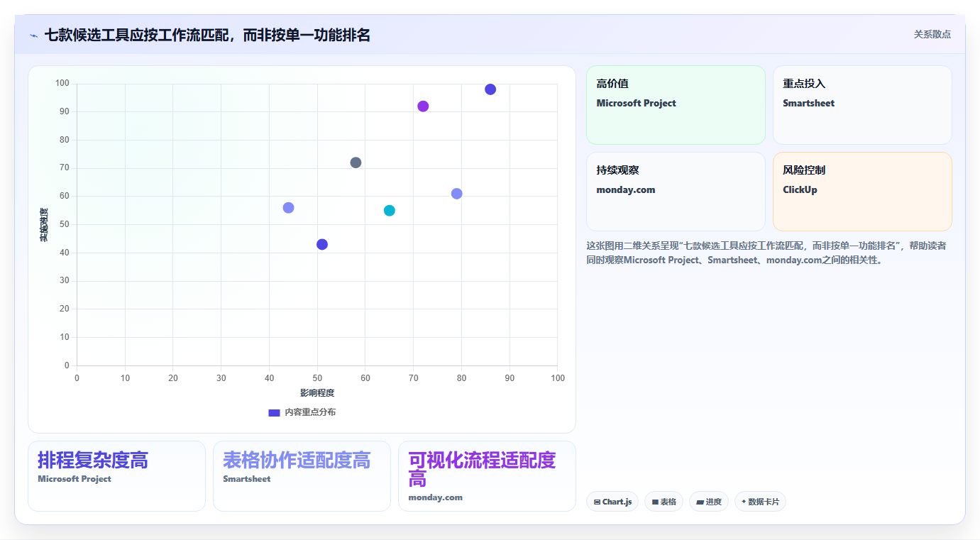This screenshot has width=980, height=540.
Task: Click the 影响程度 x-axis label
Action: [x=317, y=392]
